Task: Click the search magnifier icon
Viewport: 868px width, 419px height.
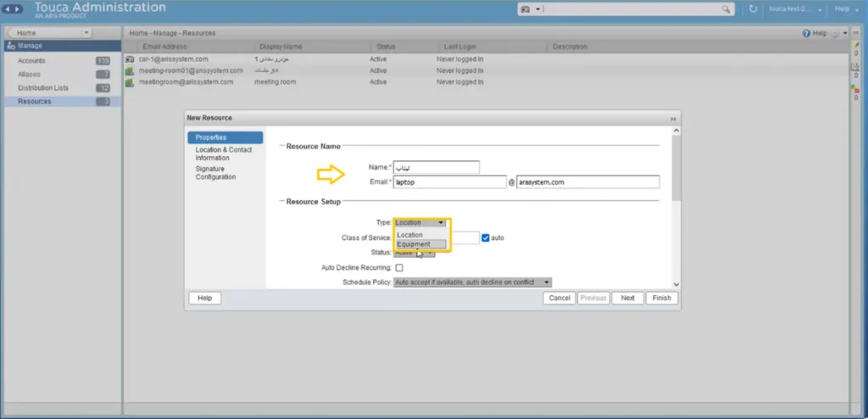Action: [726, 9]
